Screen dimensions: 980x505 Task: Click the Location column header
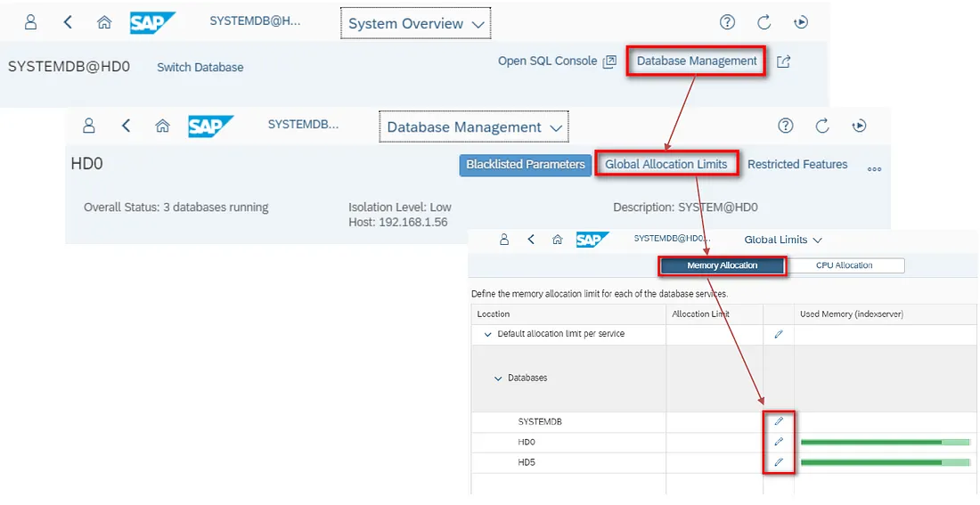click(x=568, y=314)
